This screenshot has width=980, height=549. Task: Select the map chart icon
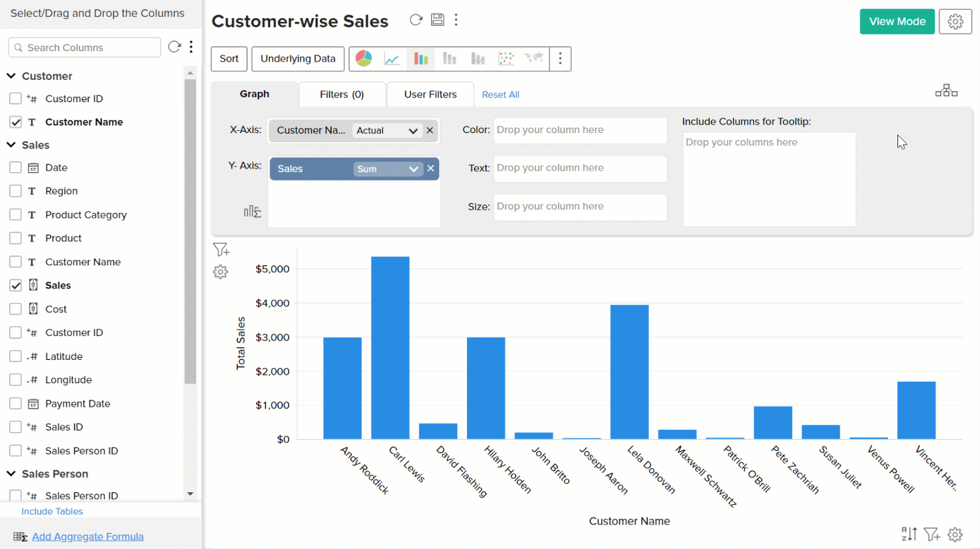(x=534, y=59)
